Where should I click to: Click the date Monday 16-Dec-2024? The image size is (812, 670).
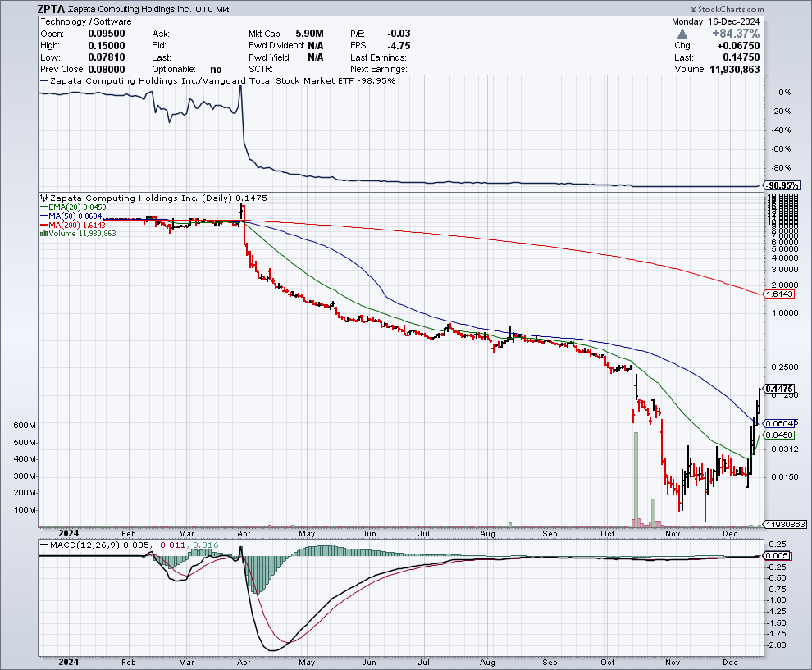tap(716, 22)
